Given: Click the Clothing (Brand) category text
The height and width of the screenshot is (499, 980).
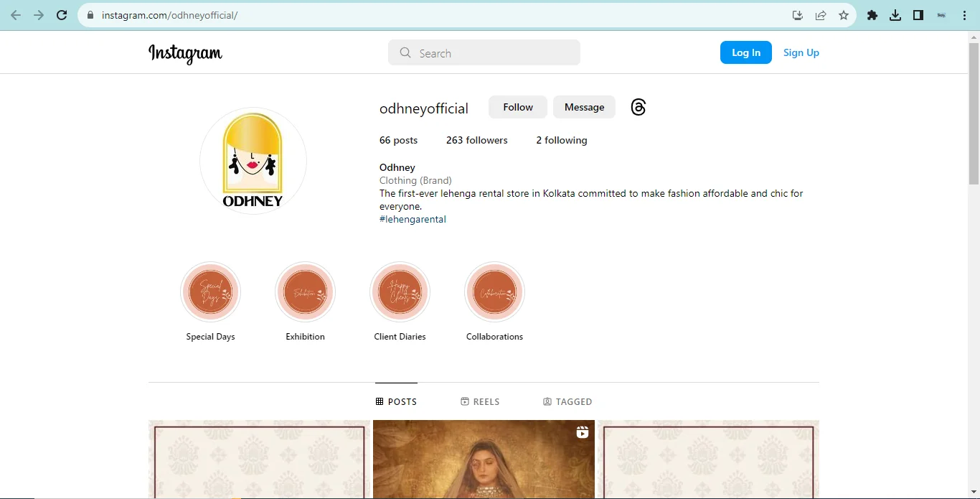Looking at the screenshot, I should (x=415, y=180).
